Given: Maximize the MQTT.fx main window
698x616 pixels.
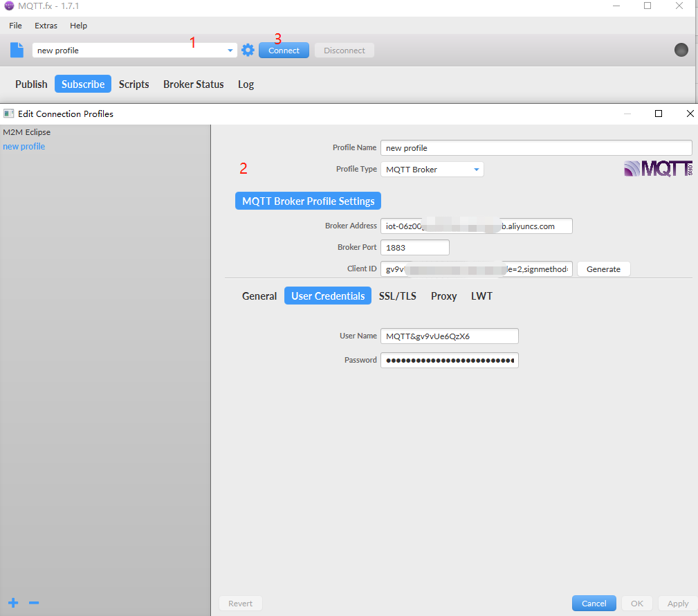Looking at the screenshot, I should click(648, 6).
